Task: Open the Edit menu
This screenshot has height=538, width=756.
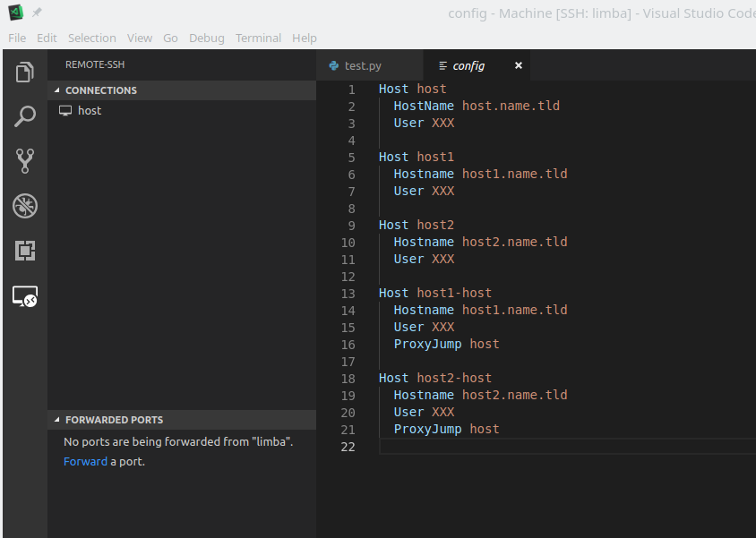Action: 47,38
